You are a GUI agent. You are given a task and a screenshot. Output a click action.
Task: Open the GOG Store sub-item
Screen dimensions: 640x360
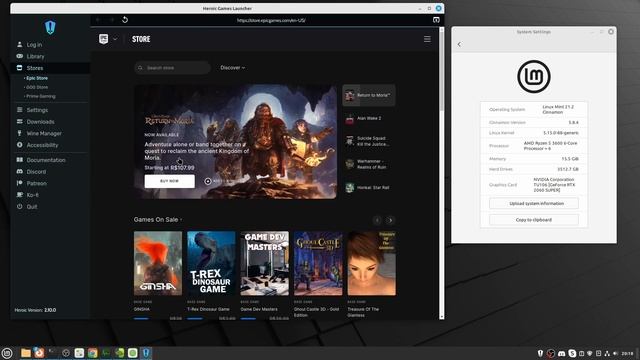click(36, 87)
